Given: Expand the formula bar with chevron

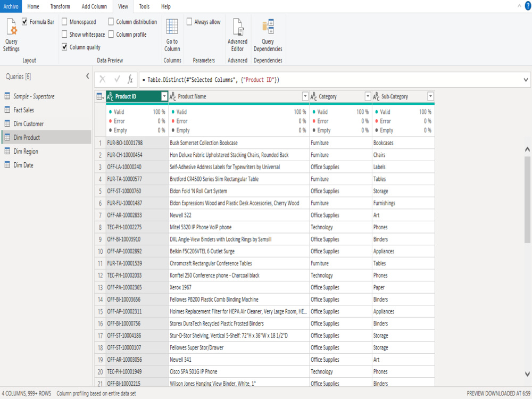Looking at the screenshot, I should pyautogui.click(x=526, y=80).
